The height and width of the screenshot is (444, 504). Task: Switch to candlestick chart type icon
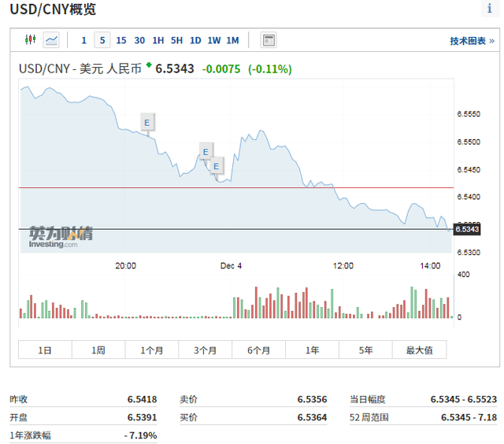pyautogui.click(x=31, y=40)
